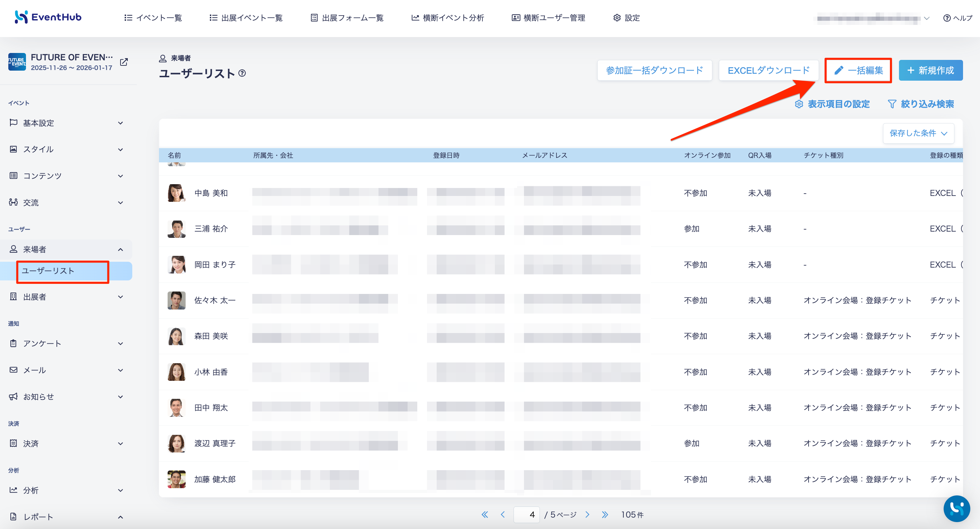Click name 三浦 祐介 in list
The height and width of the screenshot is (529, 980).
point(211,228)
